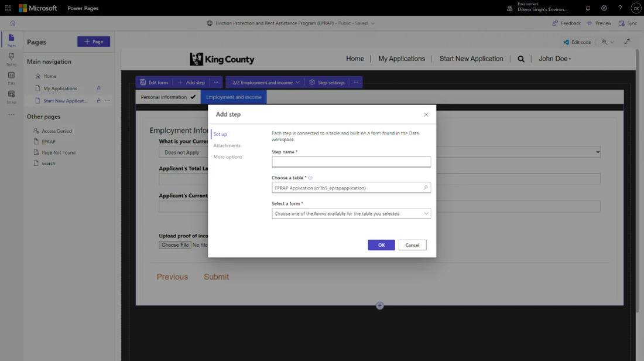This screenshot has height=361, width=644.
Task: Open the notifications bell
Action: [x=588, y=8]
